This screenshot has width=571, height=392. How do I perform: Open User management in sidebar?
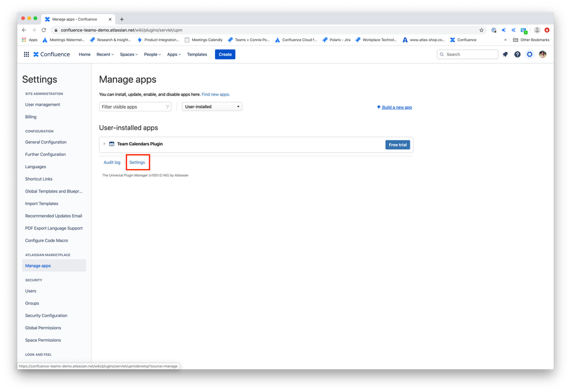click(x=43, y=105)
